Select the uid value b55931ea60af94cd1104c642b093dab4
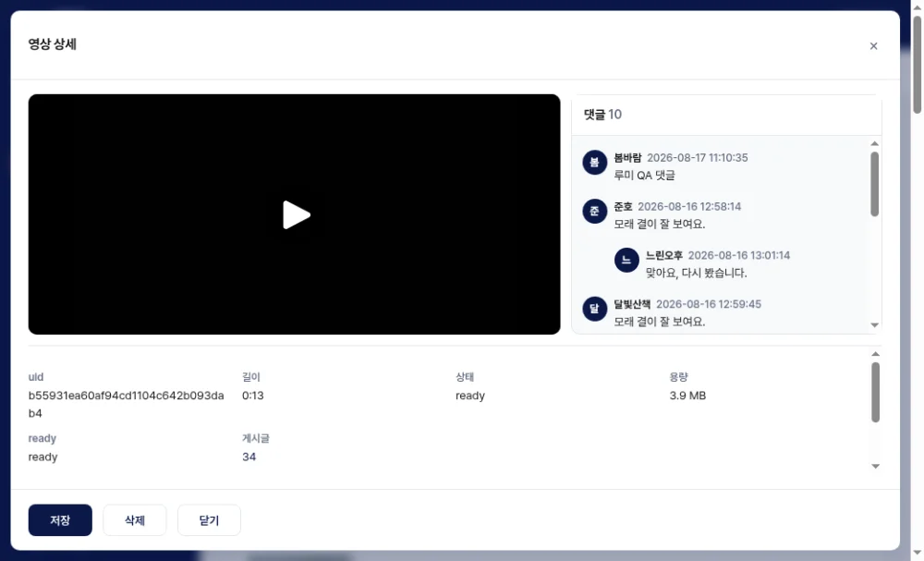The width and height of the screenshot is (924, 561). (x=126, y=404)
